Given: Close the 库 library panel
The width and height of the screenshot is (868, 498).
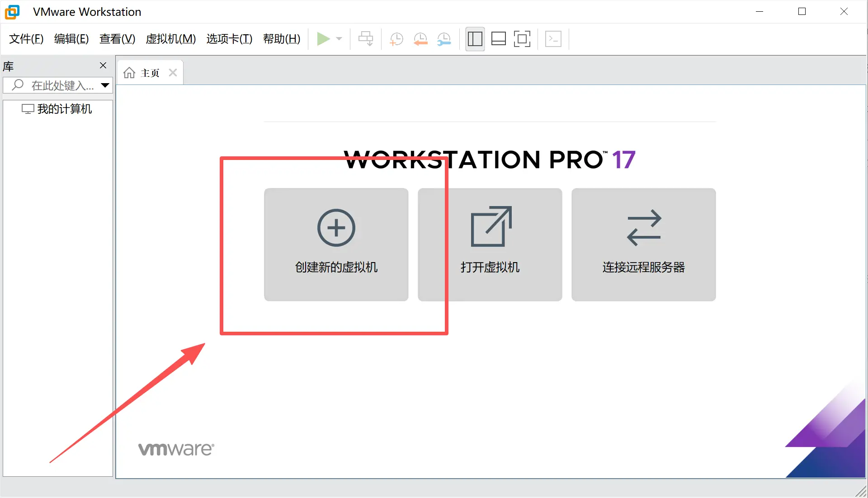Looking at the screenshot, I should 103,66.
